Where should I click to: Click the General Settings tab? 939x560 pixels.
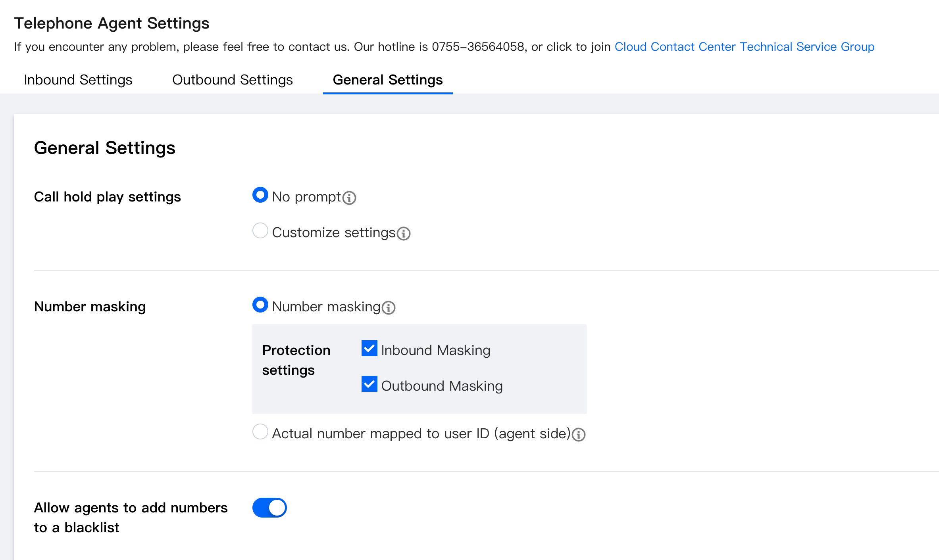(x=388, y=80)
